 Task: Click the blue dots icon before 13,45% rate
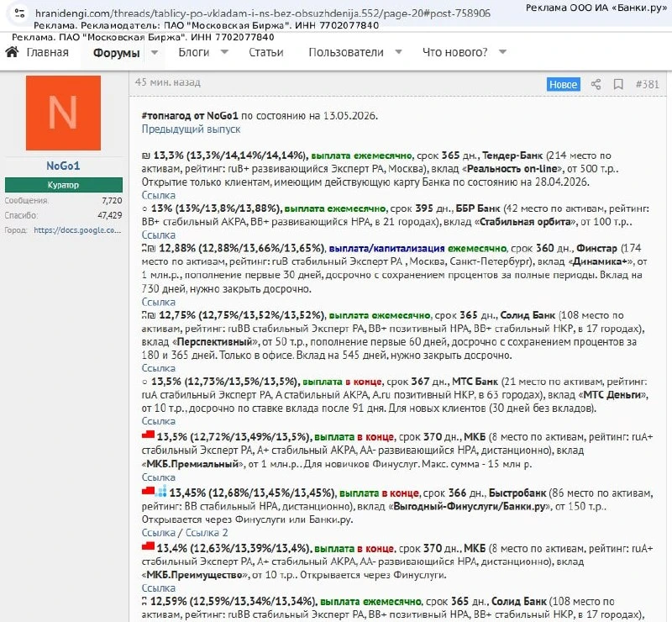[161, 491]
